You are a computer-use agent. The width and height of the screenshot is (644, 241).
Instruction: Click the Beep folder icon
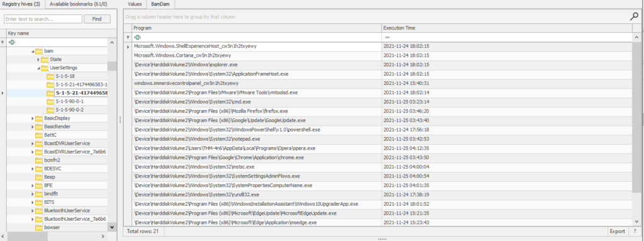(x=39, y=177)
